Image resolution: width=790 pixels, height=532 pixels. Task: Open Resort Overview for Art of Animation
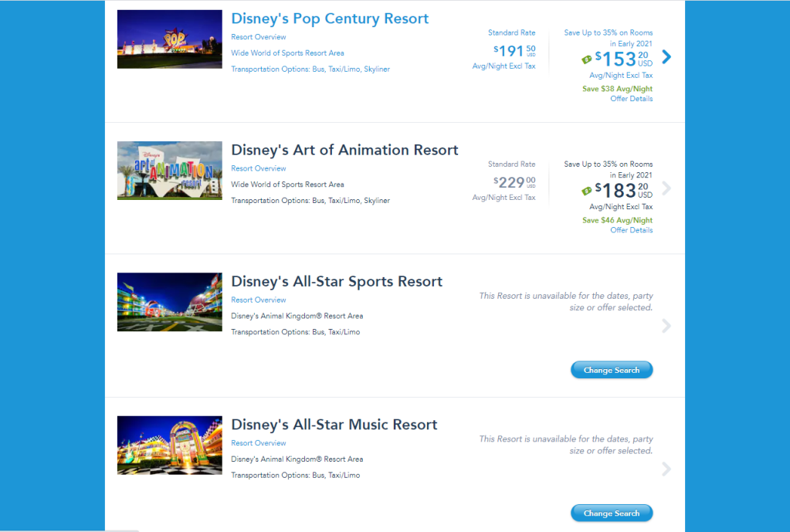(258, 168)
